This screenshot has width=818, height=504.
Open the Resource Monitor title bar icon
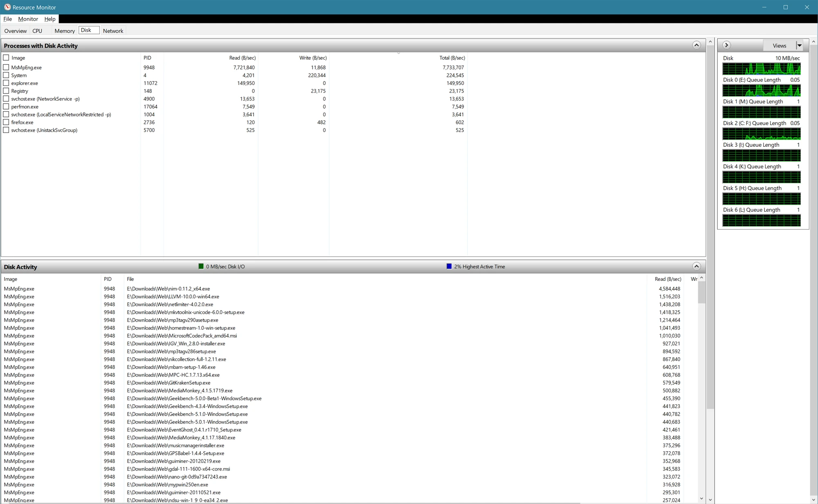point(7,7)
